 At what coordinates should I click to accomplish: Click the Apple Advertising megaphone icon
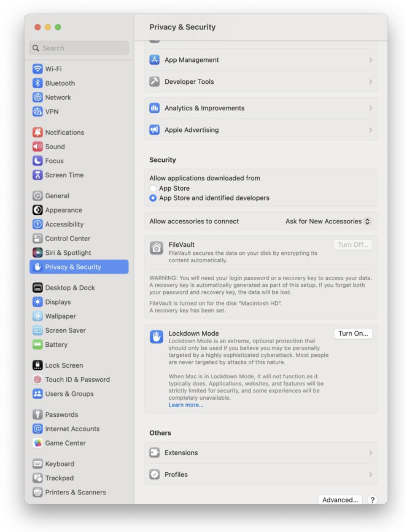click(x=155, y=130)
